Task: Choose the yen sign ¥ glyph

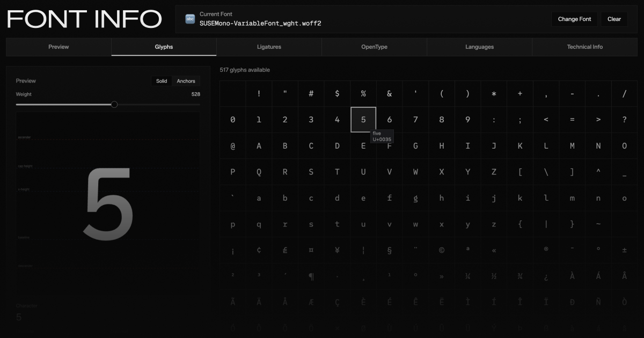Action: pyautogui.click(x=337, y=250)
